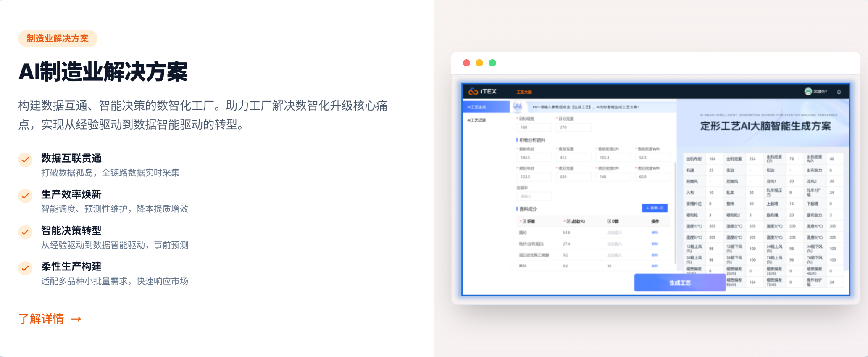Click the iTEX logo in the app header
Image resolution: width=868 pixels, height=357 pixels.
tap(482, 91)
